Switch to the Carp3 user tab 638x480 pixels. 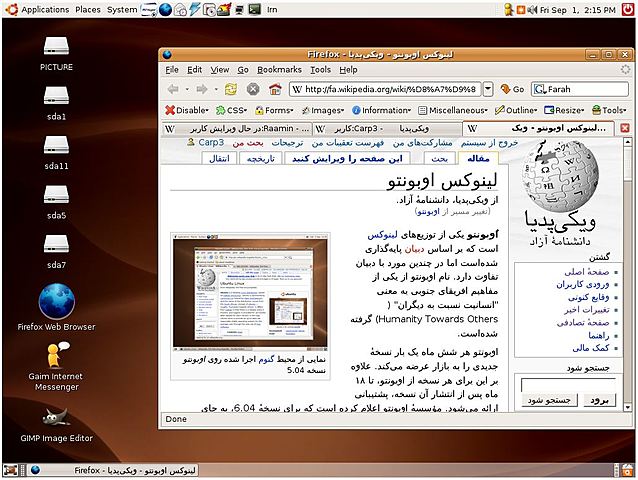[387, 129]
